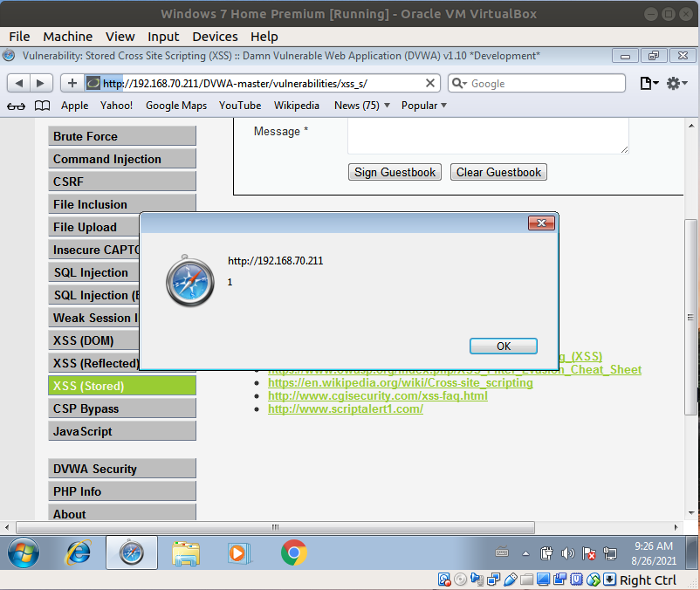The image size is (700, 590).
Task: Open the Reading List glasses icon
Action: click(16, 106)
